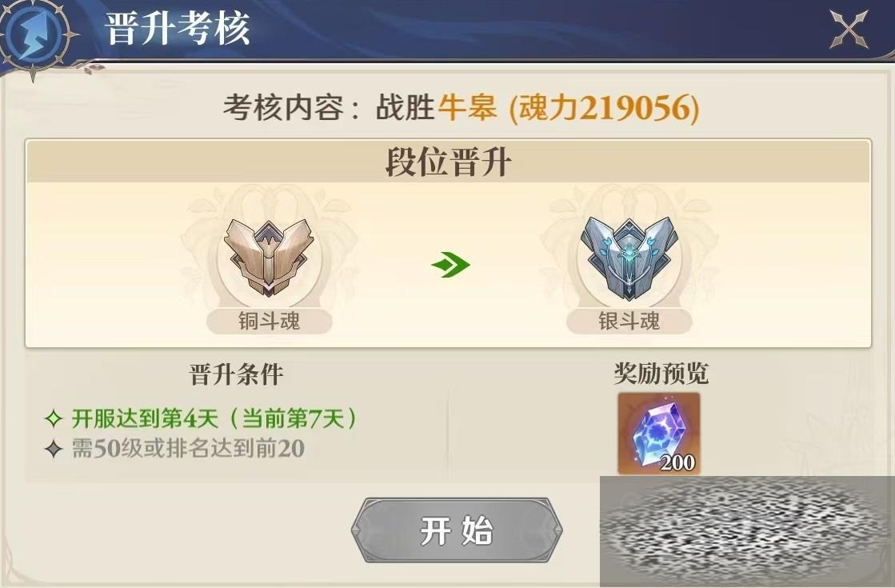
Task: Click the 开始 start button
Action: tap(457, 530)
